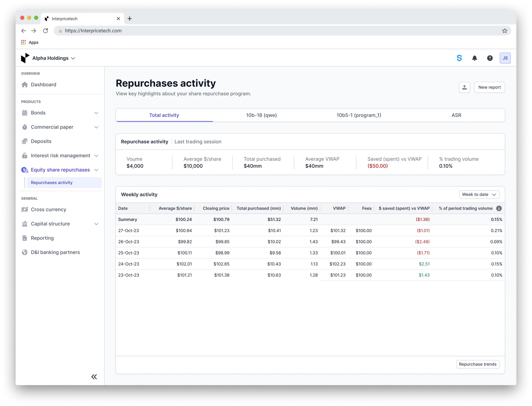Open the Apps grid icon in bookmarks bar
This screenshot has height=406, width=532.
click(24, 42)
